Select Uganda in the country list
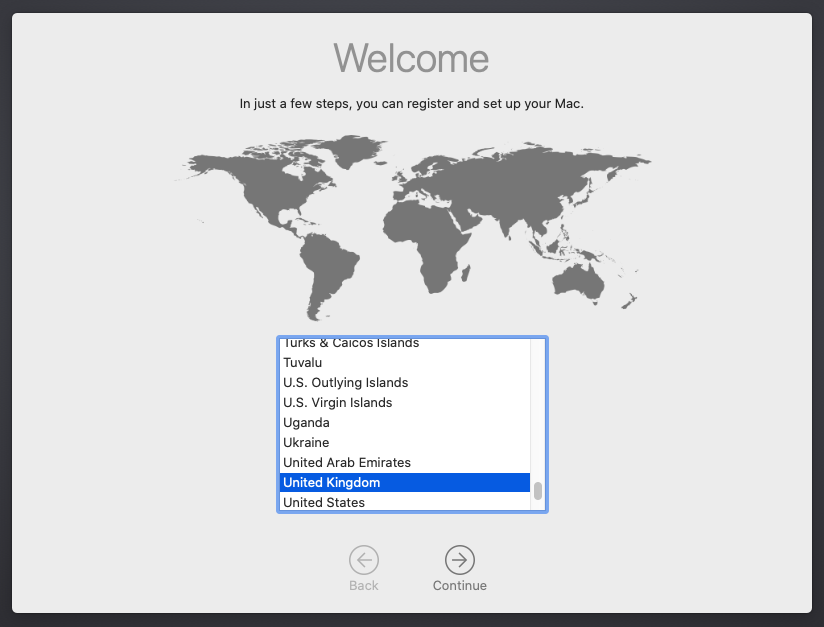 (405, 423)
